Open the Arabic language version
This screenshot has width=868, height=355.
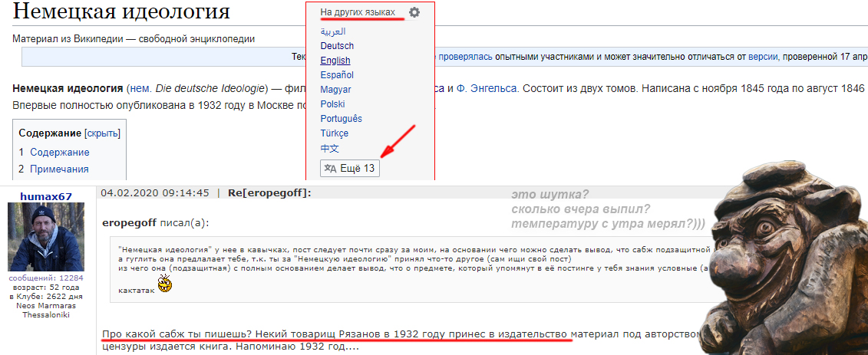tap(333, 31)
